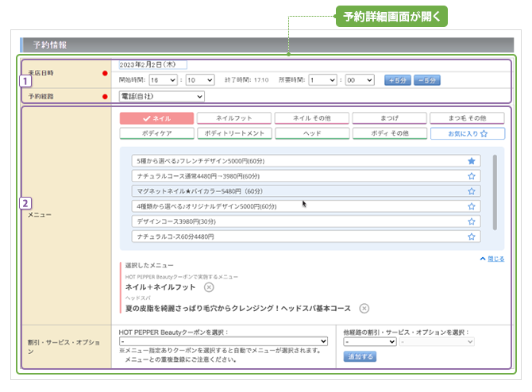
Task: Toggle the ネイル category button
Action: click(156, 118)
